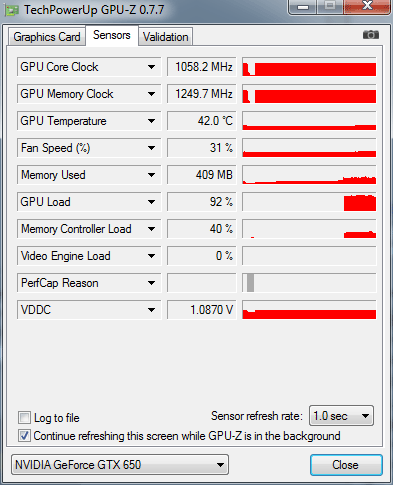Expand the GPU Temperature sensor dropdown

(x=151, y=121)
